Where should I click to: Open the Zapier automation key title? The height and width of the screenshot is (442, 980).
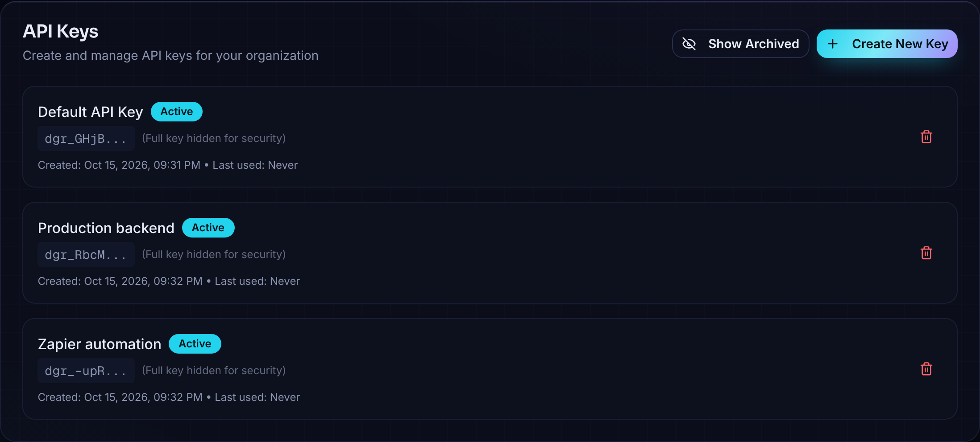pos(100,344)
